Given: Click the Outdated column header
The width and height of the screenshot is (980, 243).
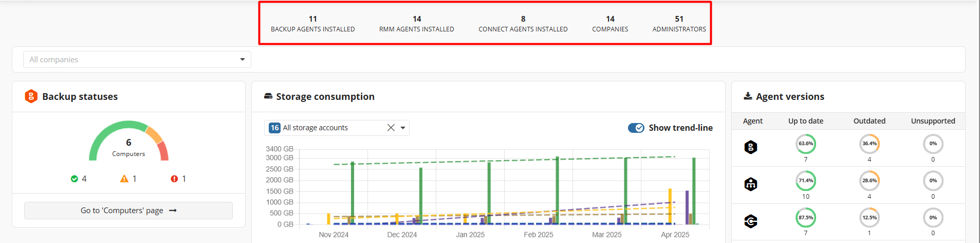Looking at the screenshot, I should pyautogui.click(x=870, y=121).
